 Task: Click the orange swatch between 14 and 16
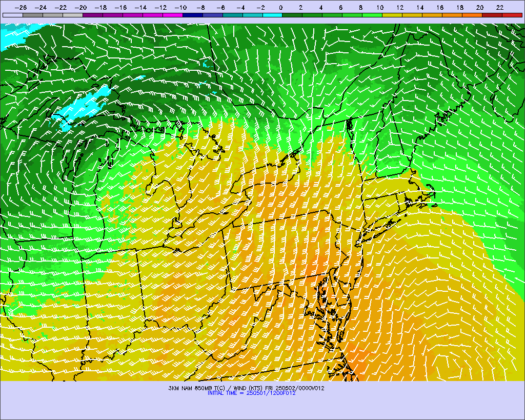[432, 15]
